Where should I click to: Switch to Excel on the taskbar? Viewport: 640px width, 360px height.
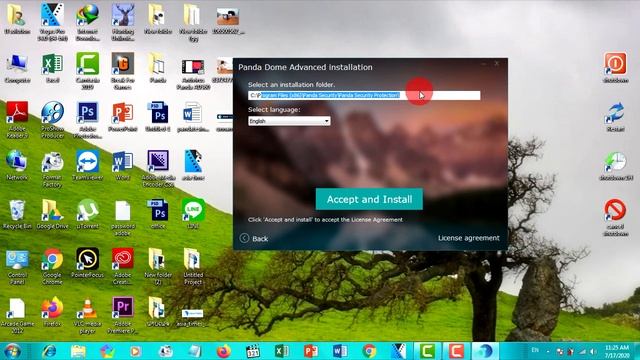click(282, 351)
